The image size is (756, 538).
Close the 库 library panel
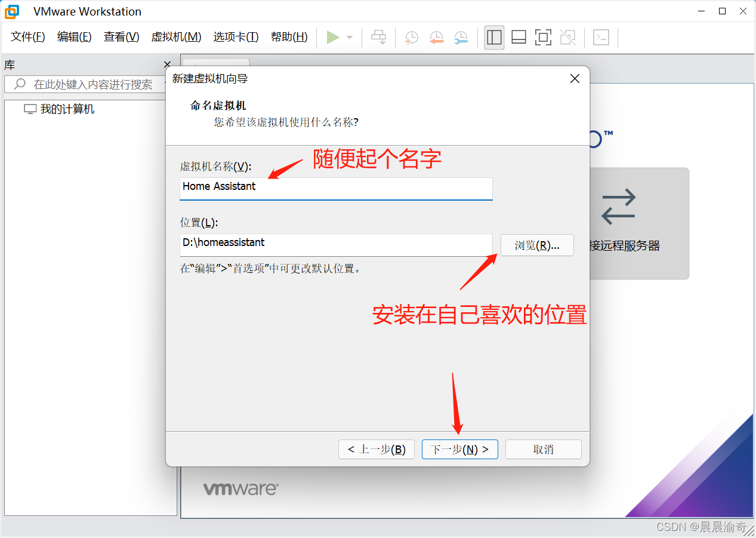coord(167,64)
